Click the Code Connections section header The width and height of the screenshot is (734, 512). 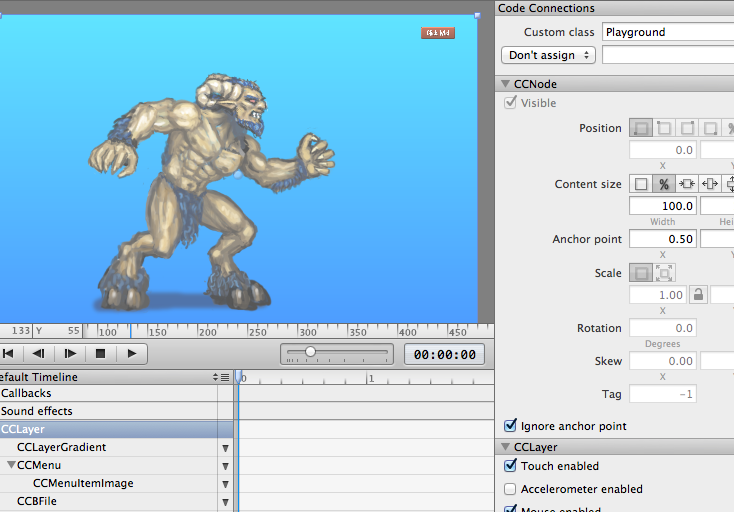[615, 8]
